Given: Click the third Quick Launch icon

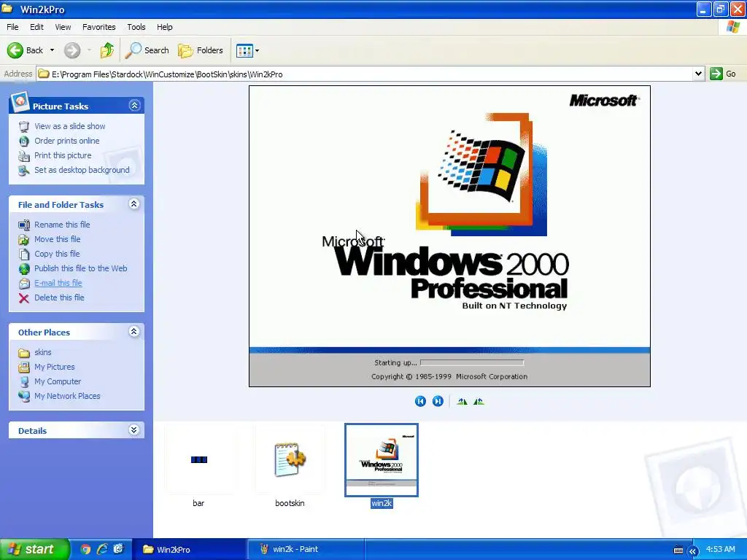Looking at the screenshot, I should coord(118,550).
